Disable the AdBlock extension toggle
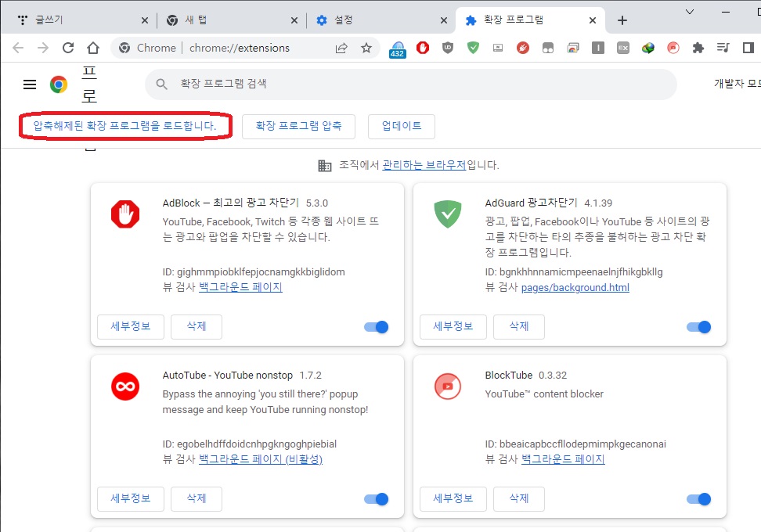The width and height of the screenshot is (761, 532). point(376,327)
